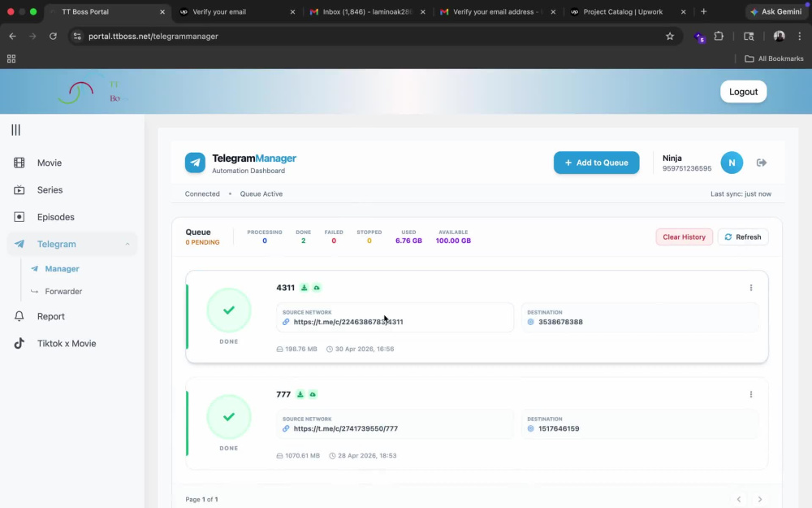
Task: Collapse the sidebar using the three-bar icon
Action: click(x=16, y=130)
